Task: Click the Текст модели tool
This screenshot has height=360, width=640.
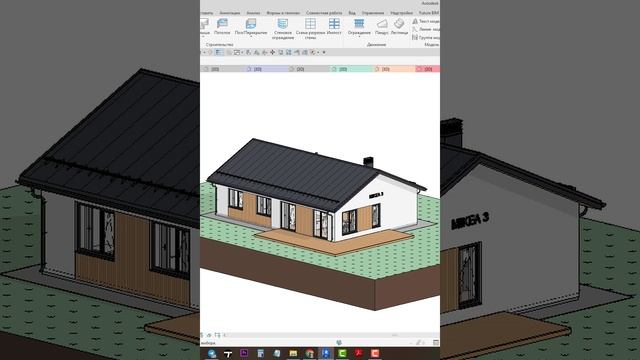Action: tap(426, 21)
